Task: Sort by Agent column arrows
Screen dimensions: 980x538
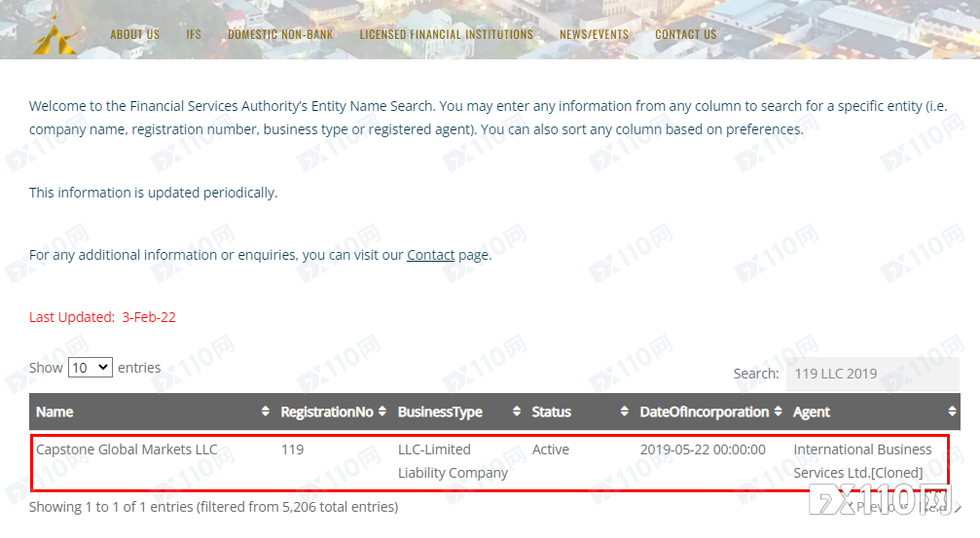Action: click(x=952, y=412)
